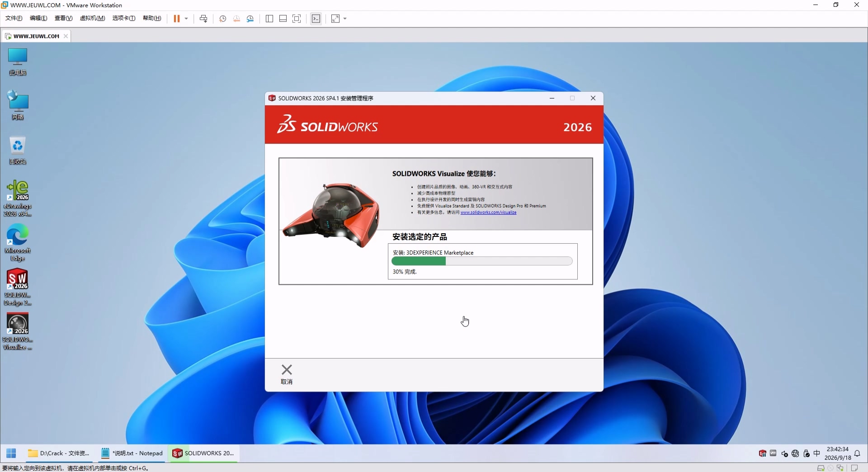
Task: Click the revert to snapshot toolbar icon
Action: point(236,19)
